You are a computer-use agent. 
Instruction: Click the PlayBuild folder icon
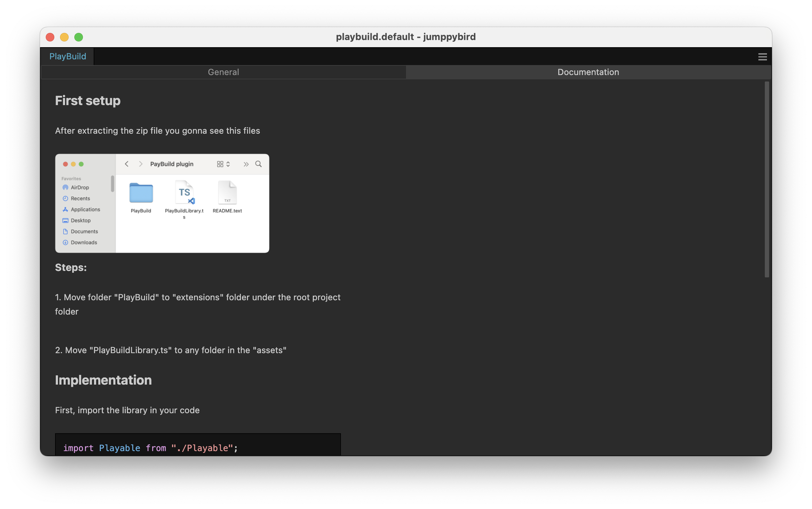(x=141, y=193)
